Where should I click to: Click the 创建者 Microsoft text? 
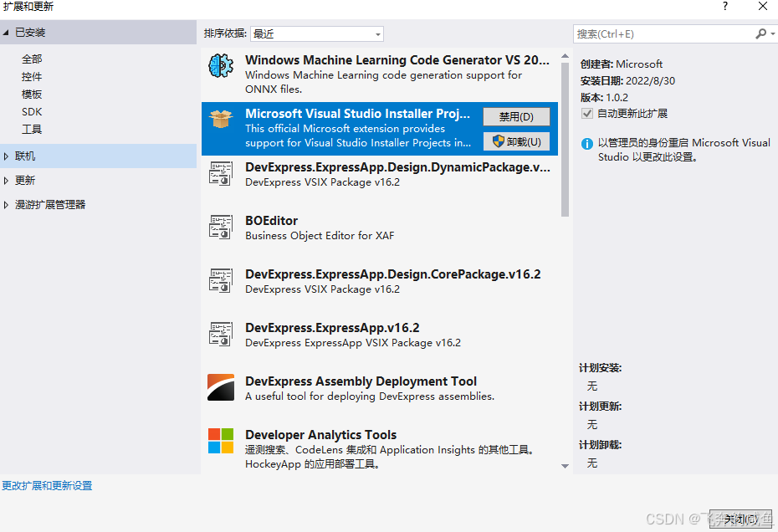pyautogui.click(x=622, y=64)
